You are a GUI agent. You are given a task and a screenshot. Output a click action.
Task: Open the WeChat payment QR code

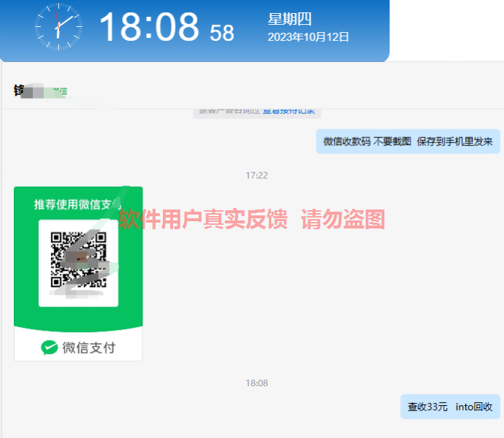click(78, 260)
